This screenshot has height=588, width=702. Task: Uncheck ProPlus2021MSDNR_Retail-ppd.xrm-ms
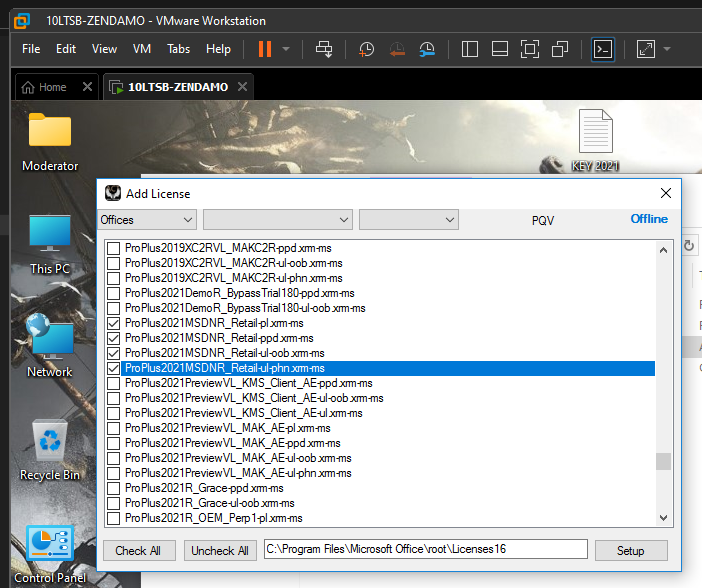(114, 338)
